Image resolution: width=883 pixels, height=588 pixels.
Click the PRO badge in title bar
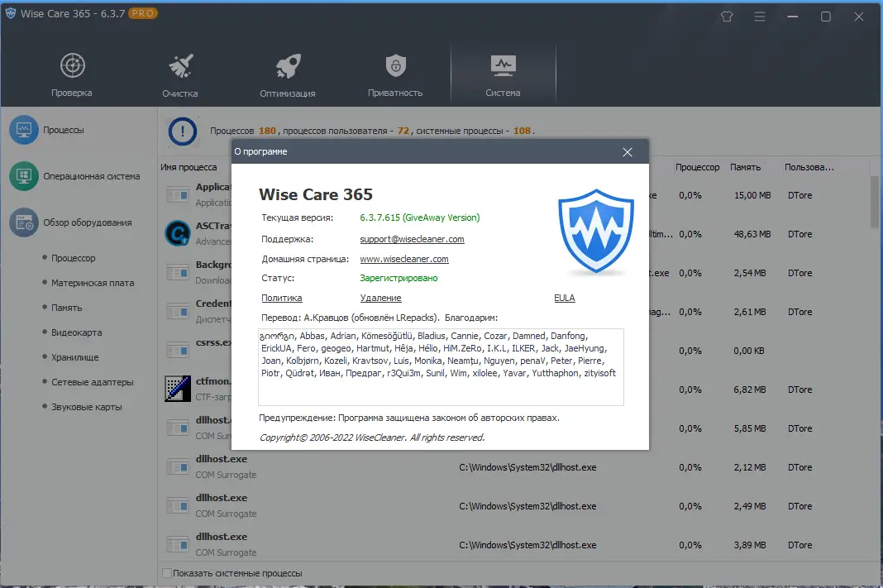142,13
